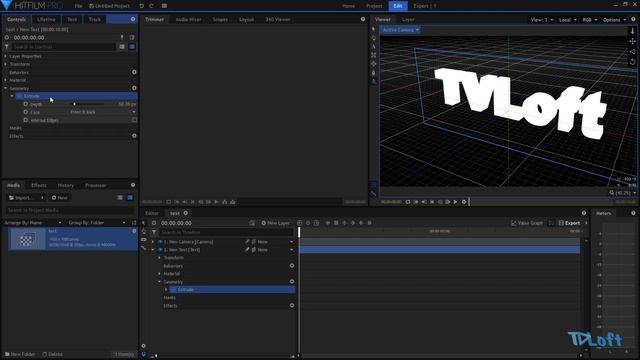
Task: Click the Depth slider handle
Action: tap(74, 104)
